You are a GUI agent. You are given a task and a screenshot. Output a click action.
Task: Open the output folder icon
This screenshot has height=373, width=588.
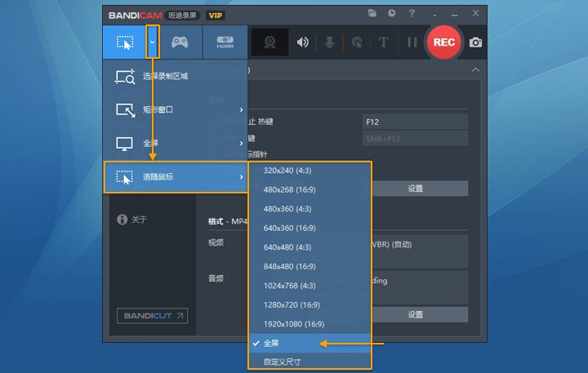tap(372, 13)
